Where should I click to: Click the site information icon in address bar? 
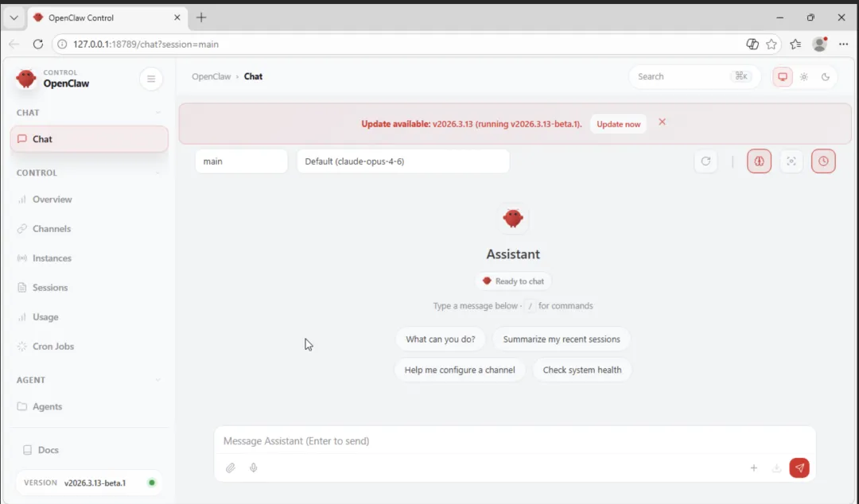(x=63, y=45)
